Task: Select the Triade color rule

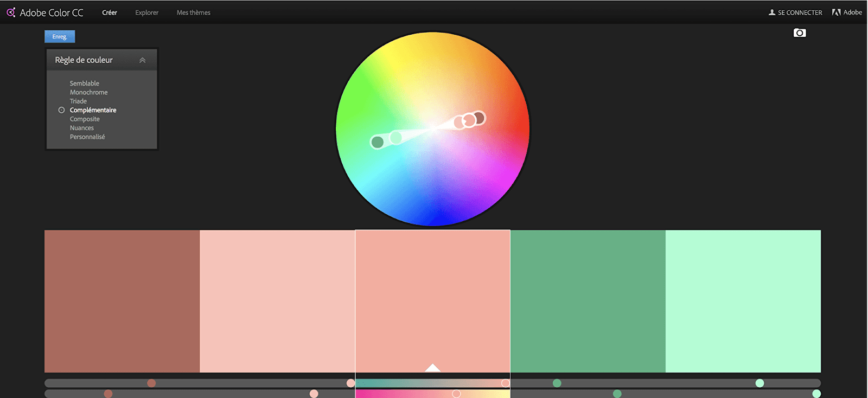Action: click(78, 101)
